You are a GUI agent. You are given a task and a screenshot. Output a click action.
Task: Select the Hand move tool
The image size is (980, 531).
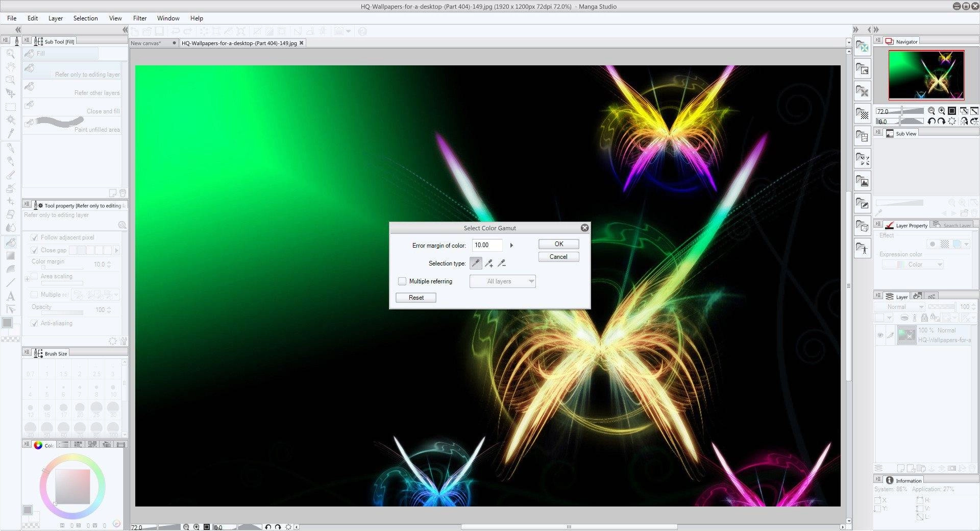(10, 66)
